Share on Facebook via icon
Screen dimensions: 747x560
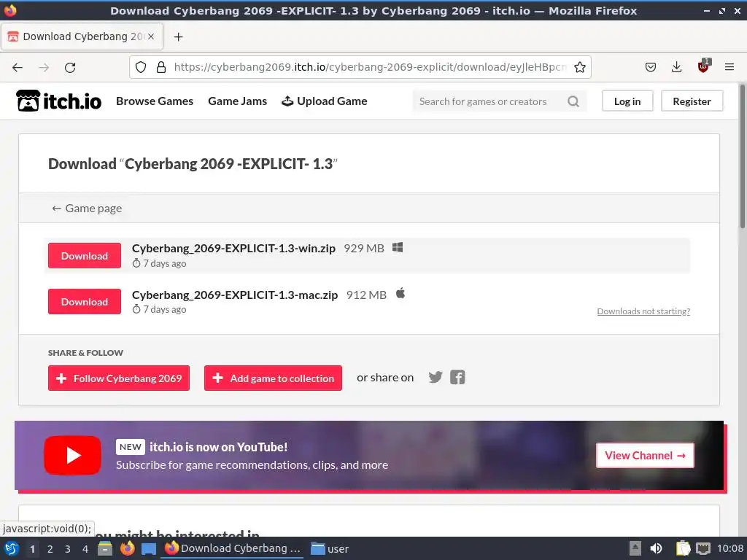(457, 378)
